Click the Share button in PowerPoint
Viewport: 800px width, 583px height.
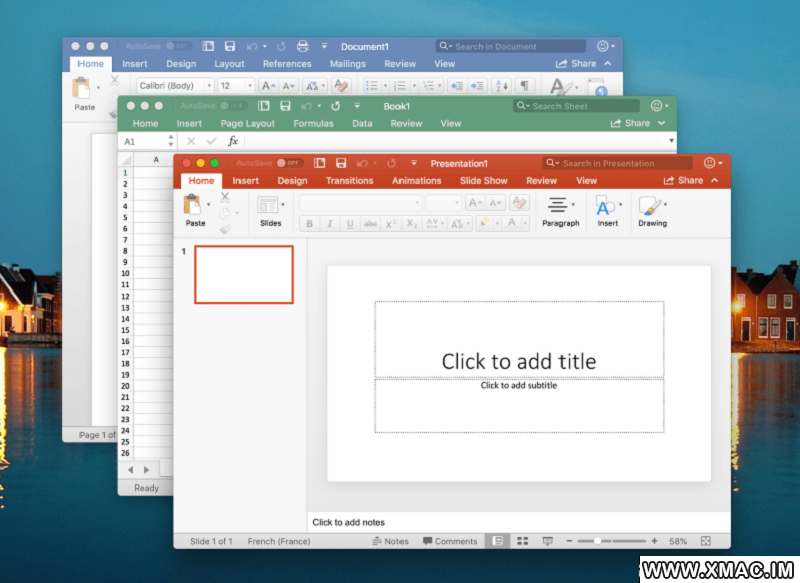[684, 181]
